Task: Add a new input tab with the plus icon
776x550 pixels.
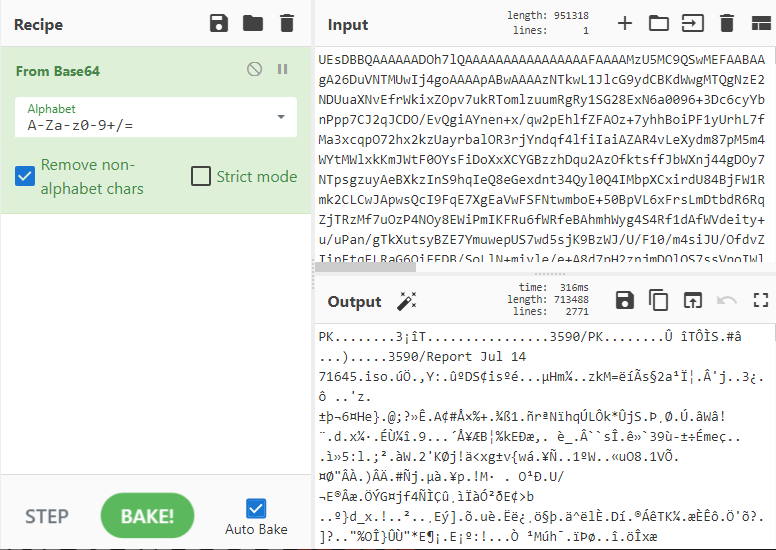Action: 625,23
